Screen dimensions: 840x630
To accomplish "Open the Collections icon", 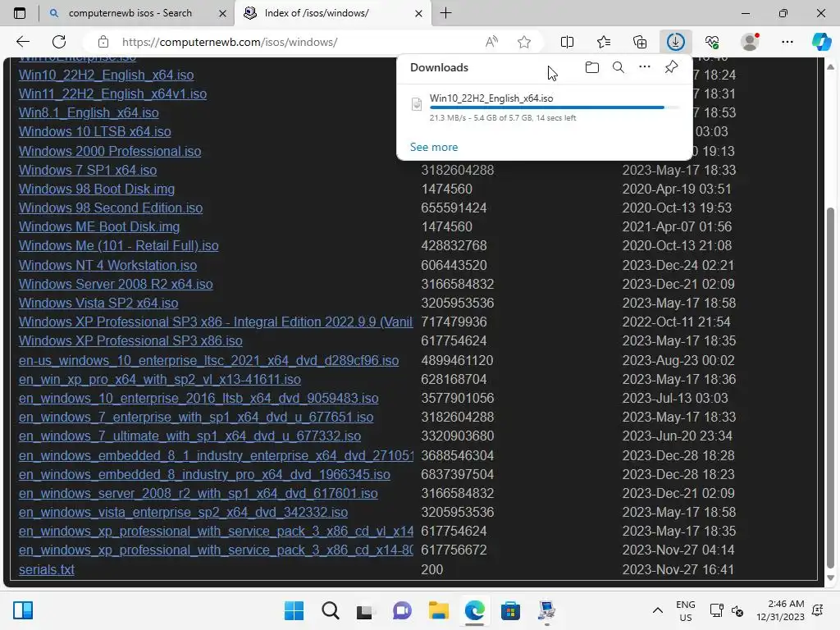I will click(x=640, y=42).
